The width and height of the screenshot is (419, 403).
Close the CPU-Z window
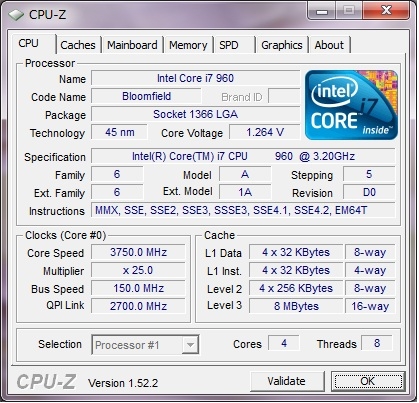click(x=387, y=11)
